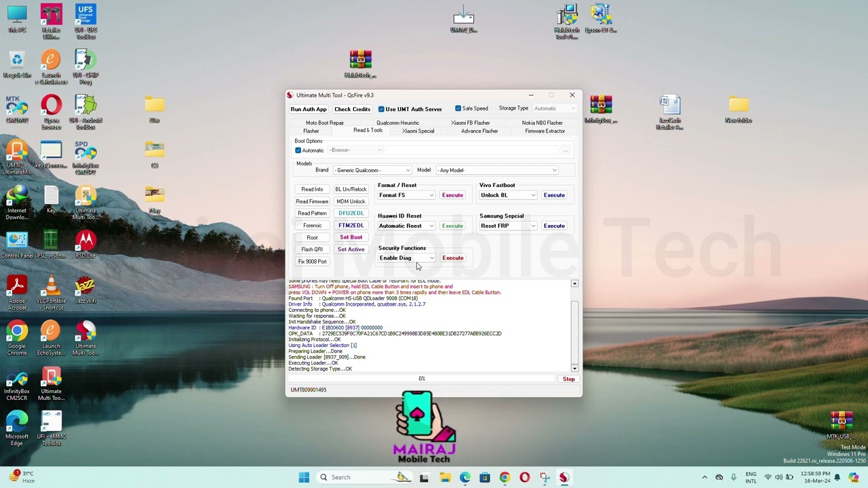Viewport: 868px width, 488px height.
Task: Click the Windows Start button in the taskbar
Action: pos(304,477)
